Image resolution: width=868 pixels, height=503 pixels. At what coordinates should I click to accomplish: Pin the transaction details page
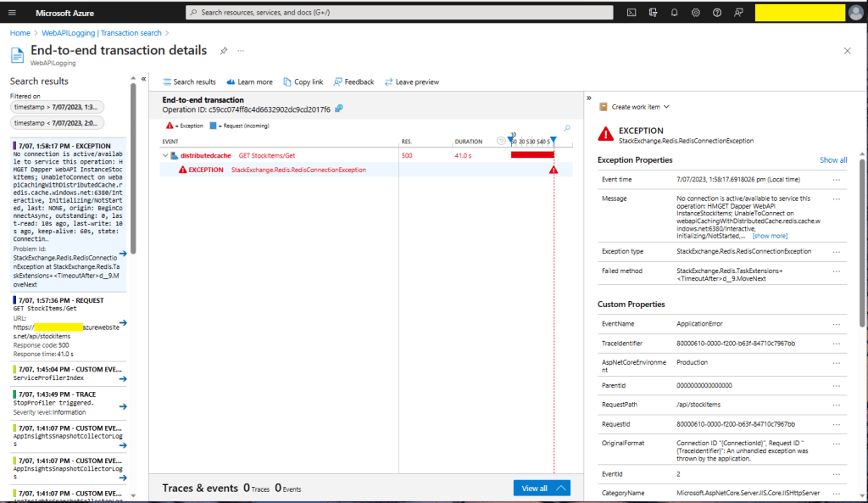224,51
